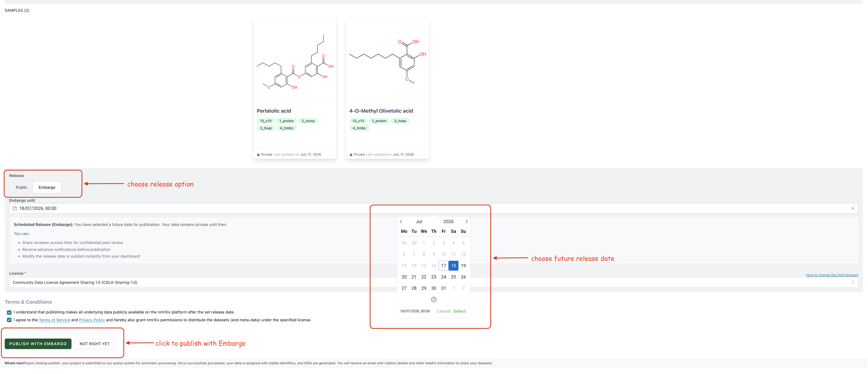Open How to choose the right license link
Screen dimensions: 868x374
pyautogui.click(x=832, y=275)
